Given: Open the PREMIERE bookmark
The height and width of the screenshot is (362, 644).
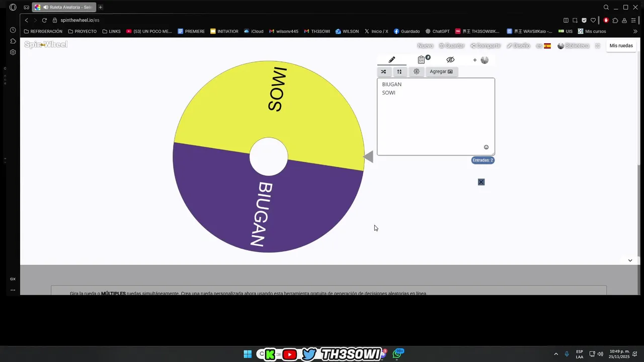Looking at the screenshot, I should [191, 31].
